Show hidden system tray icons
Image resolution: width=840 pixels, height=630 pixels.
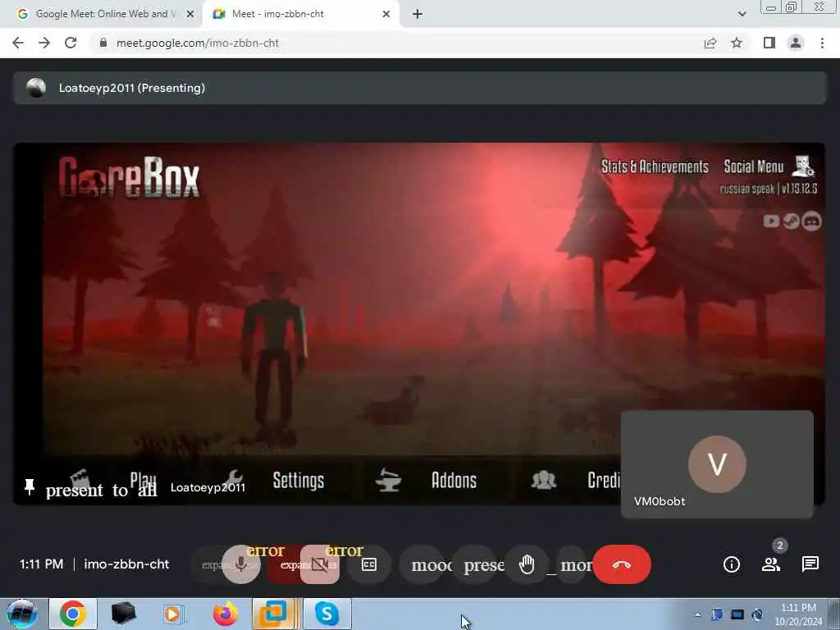pos(697,614)
